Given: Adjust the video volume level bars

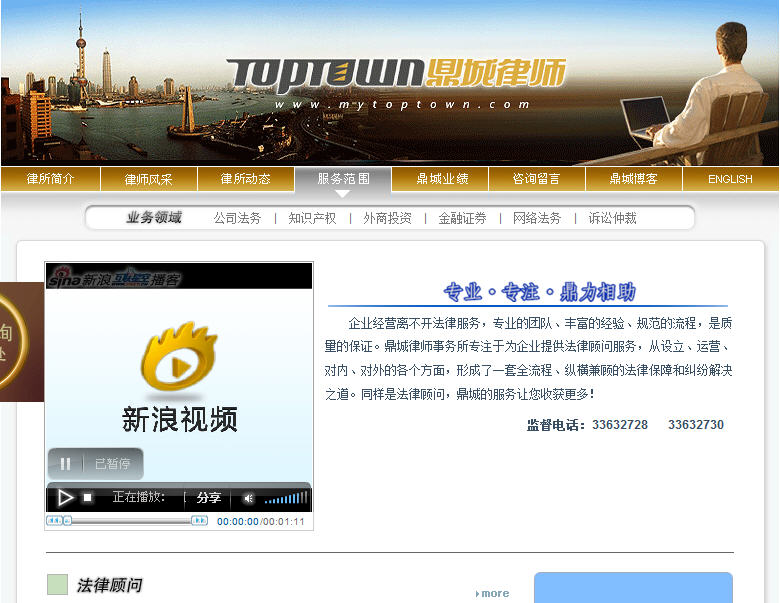Looking at the screenshot, I should 286,498.
